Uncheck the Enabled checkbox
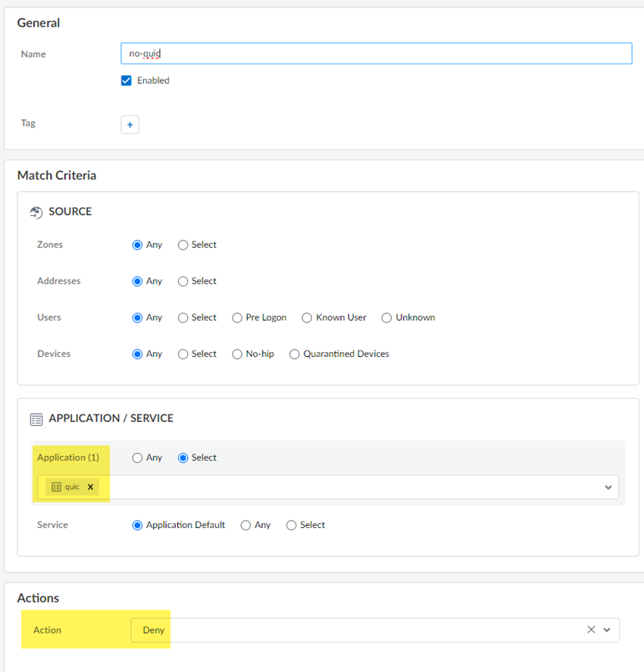Viewport: 644px width, 672px height. point(127,80)
